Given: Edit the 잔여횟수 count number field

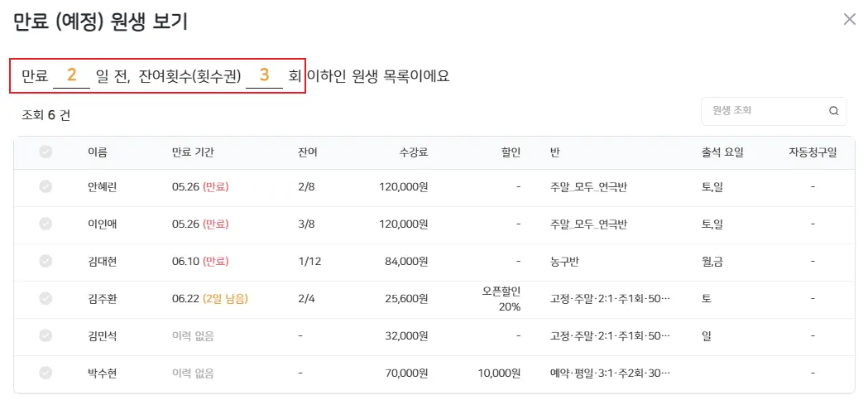Looking at the screenshot, I should pos(264,75).
